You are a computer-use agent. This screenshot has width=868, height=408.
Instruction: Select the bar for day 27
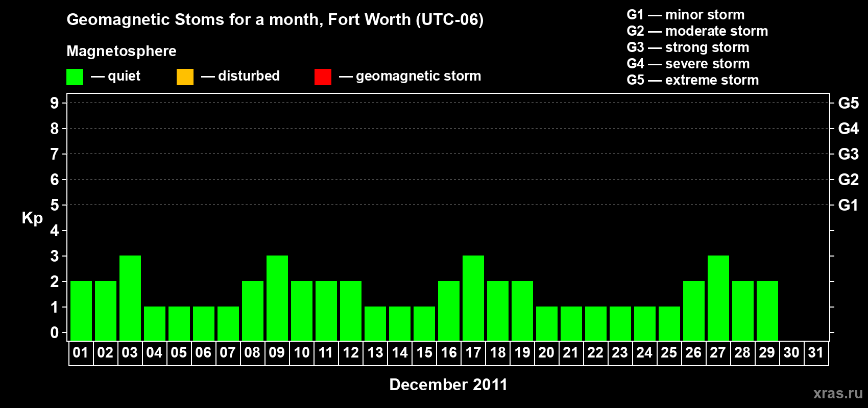click(718, 298)
